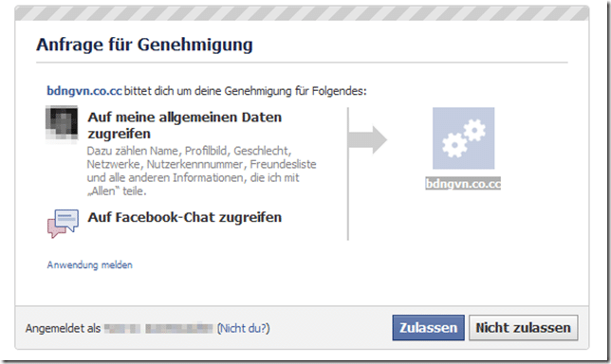Open the Anwendung melden link
The height and width of the screenshot is (364, 611).
(x=89, y=265)
